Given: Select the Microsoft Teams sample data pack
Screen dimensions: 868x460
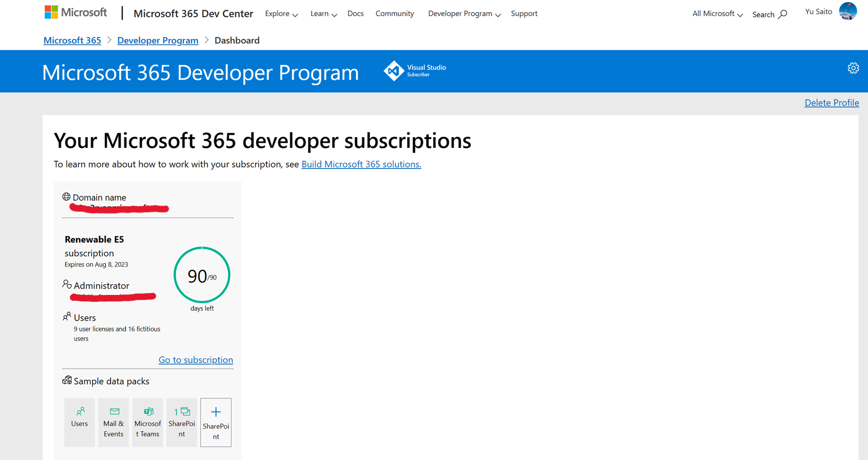Looking at the screenshot, I should point(148,422).
